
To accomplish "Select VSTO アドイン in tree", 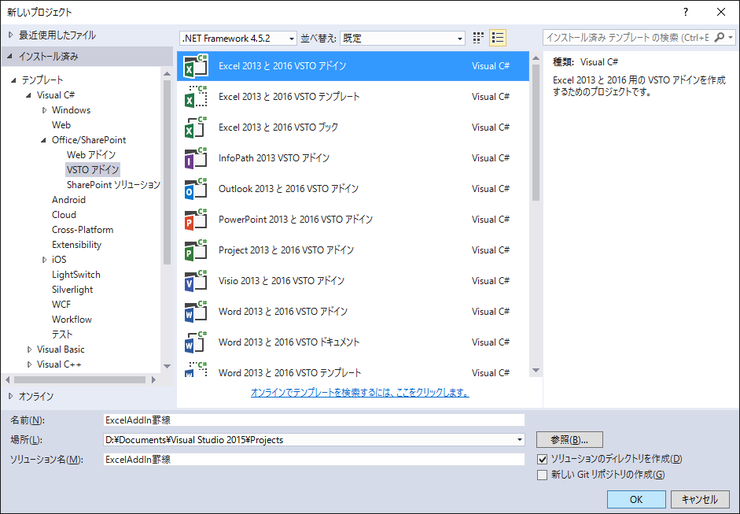I will [x=92, y=169].
